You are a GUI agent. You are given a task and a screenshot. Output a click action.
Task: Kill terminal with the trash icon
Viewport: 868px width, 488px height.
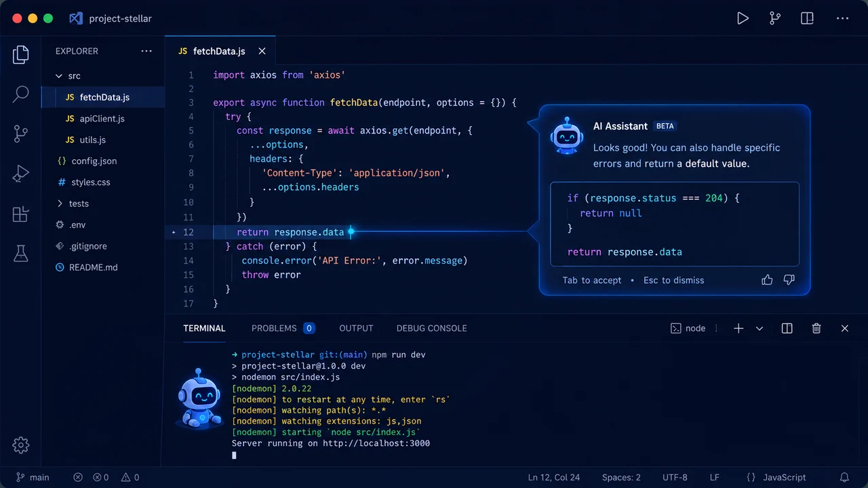[816, 328]
